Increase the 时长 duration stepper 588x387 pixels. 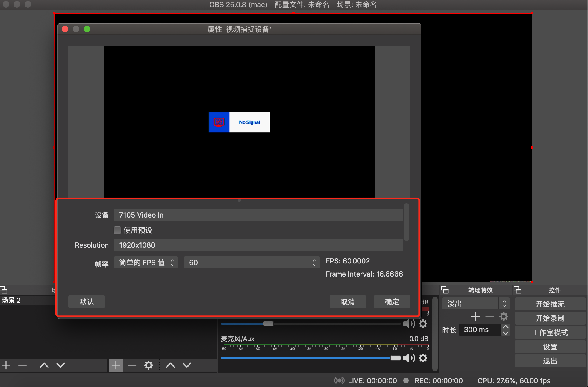505,327
